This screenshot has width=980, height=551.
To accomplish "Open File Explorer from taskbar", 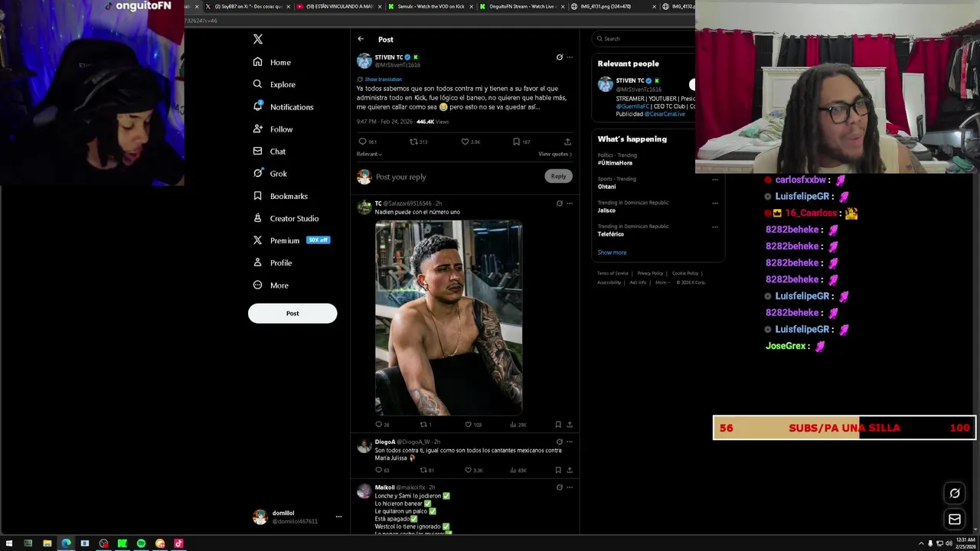I will pyautogui.click(x=47, y=543).
